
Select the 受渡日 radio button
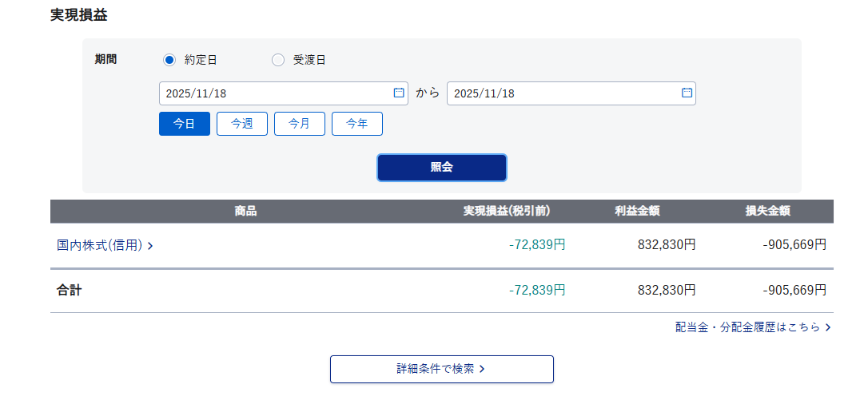[278, 60]
